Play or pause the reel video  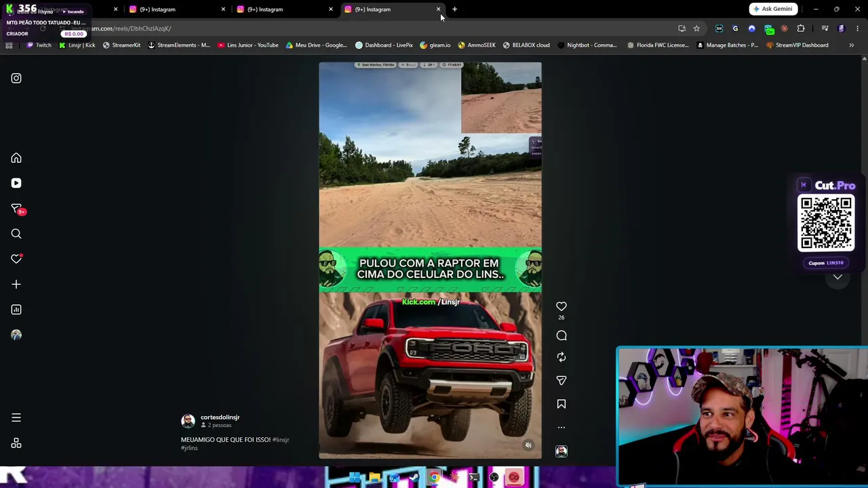pos(430,260)
